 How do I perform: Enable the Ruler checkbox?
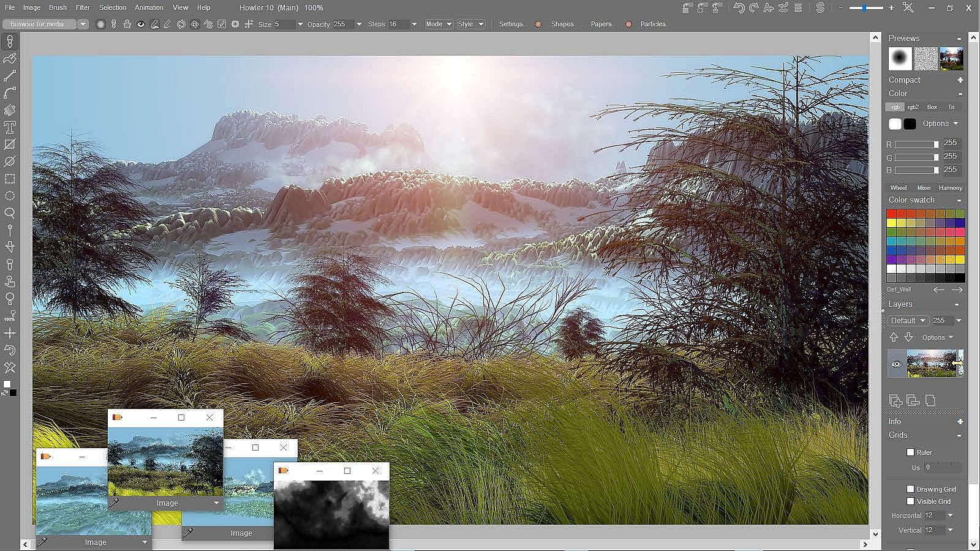tap(910, 452)
